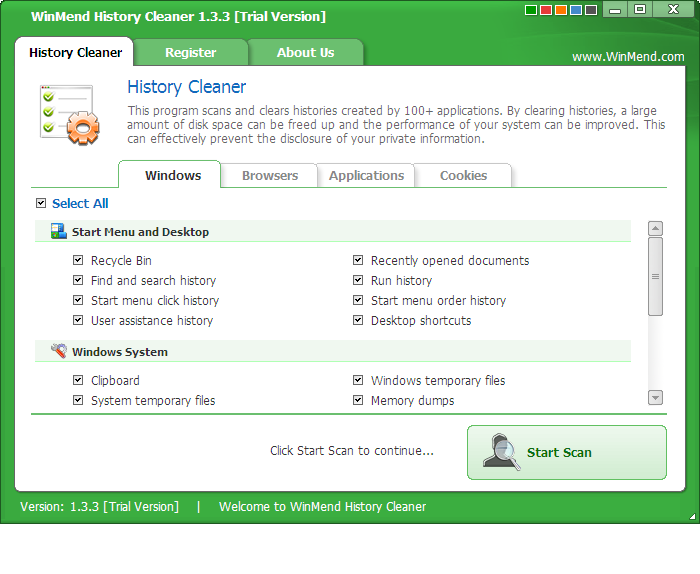Click the Start Menu and Desktop section icon
Screen dimensions: 700x574
(58, 232)
